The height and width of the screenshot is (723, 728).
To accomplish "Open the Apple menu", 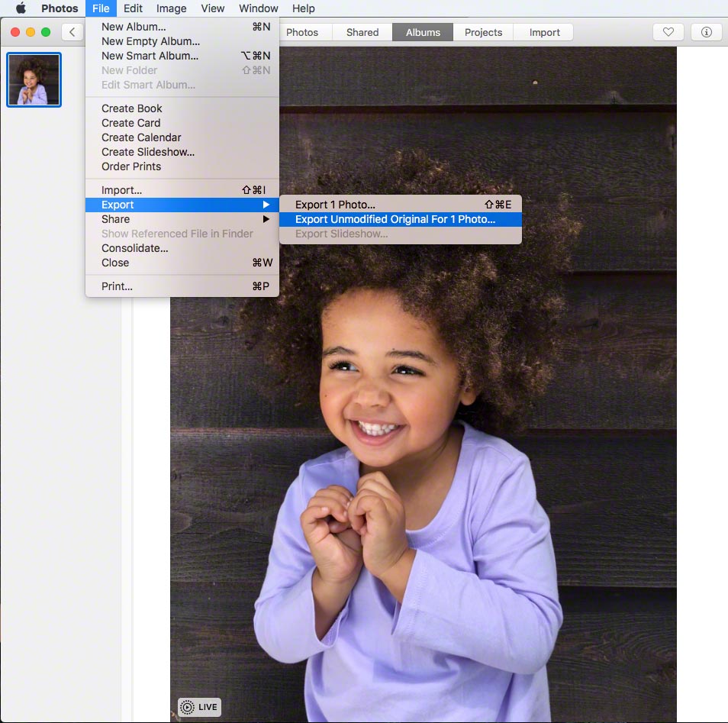I will pyautogui.click(x=21, y=8).
